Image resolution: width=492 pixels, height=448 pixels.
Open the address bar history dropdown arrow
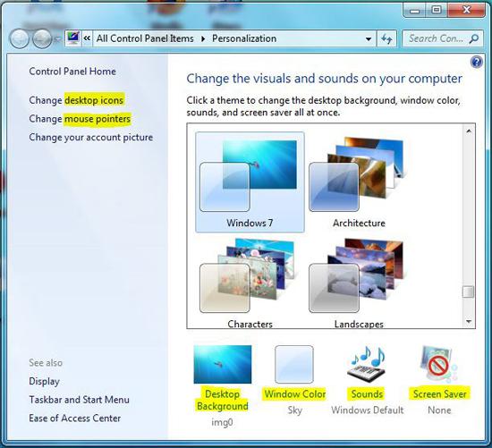coord(369,39)
